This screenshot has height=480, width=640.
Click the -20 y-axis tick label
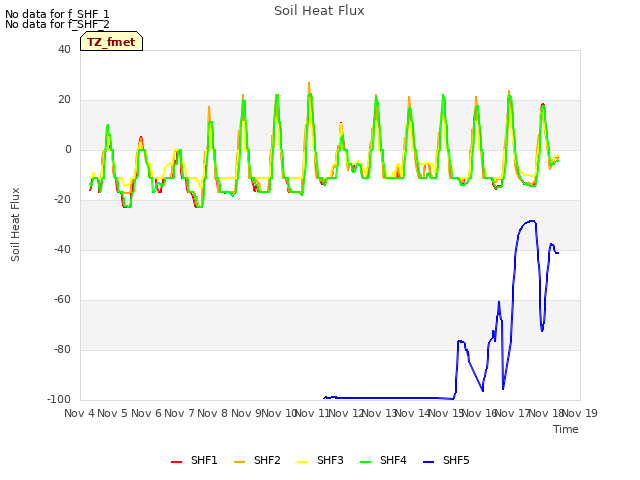pos(62,200)
